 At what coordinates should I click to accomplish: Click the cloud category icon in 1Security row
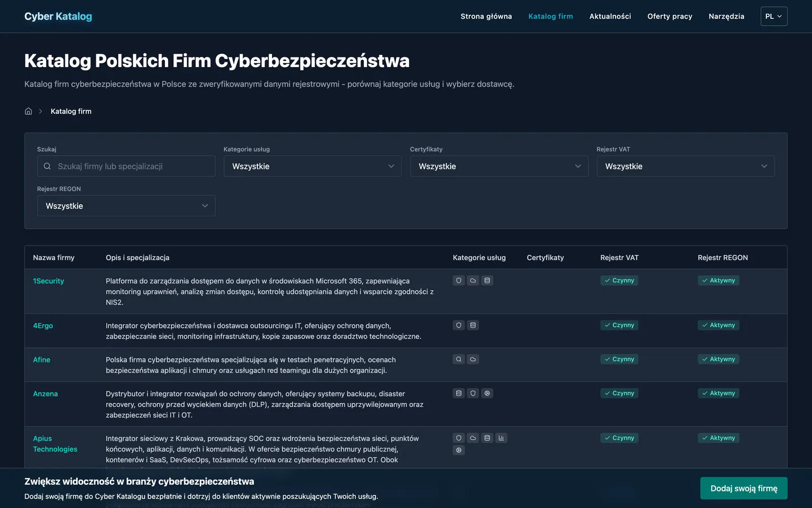tap(473, 280)
